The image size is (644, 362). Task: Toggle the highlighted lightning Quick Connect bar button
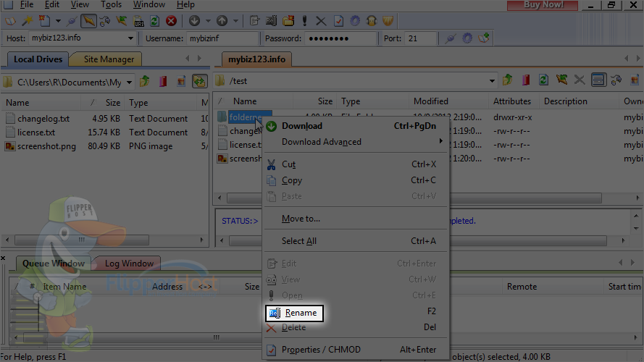tap(88, 20)
